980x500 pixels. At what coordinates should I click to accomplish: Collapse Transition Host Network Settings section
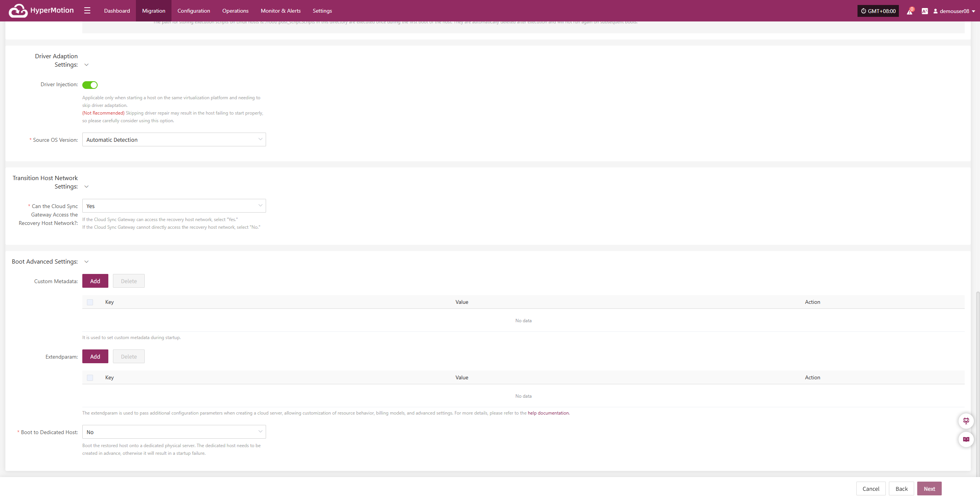point(87,187)
